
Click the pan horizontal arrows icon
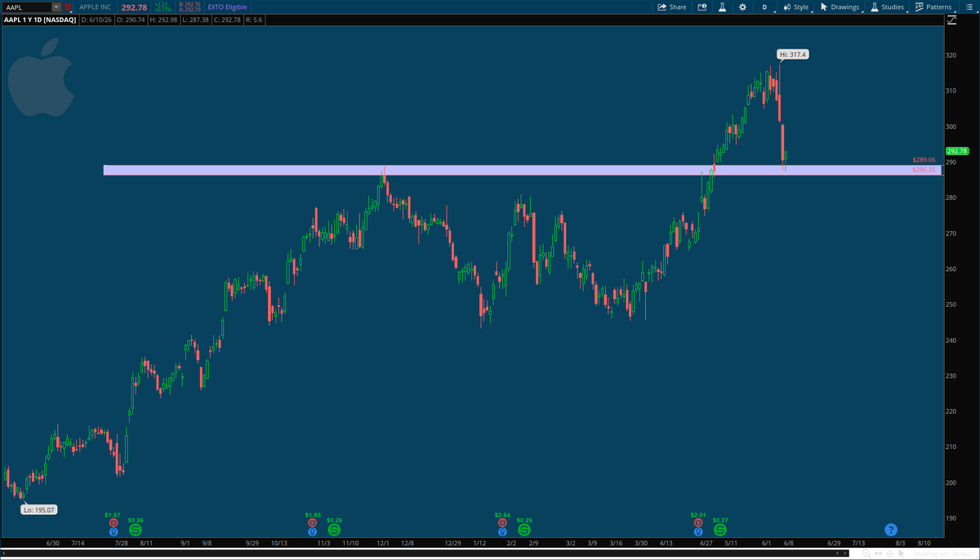coord(878,553)
